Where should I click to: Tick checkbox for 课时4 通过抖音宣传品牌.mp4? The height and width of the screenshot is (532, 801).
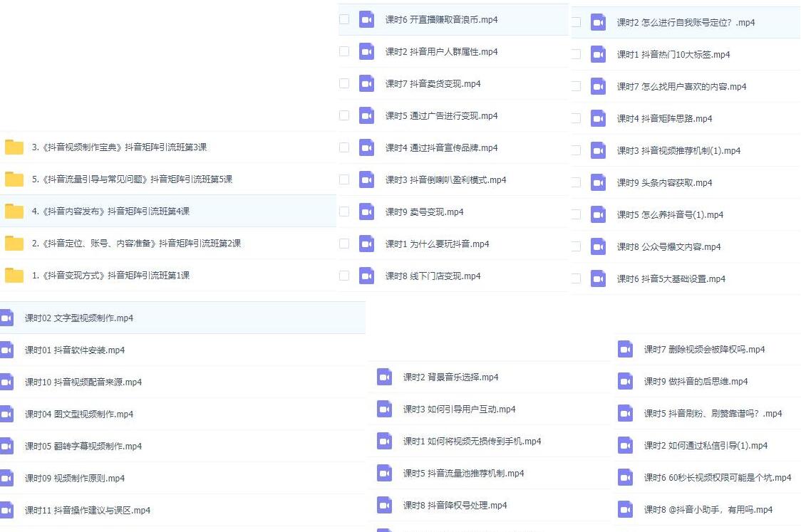pos(344,147)
